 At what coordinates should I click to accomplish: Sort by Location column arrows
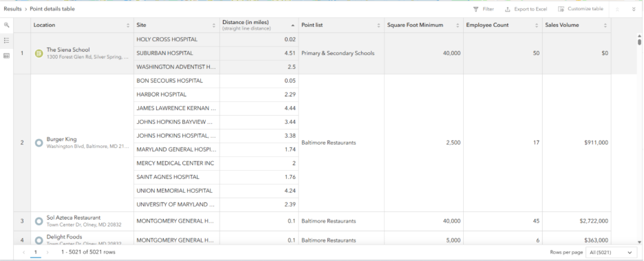click(x=128, y=25)
